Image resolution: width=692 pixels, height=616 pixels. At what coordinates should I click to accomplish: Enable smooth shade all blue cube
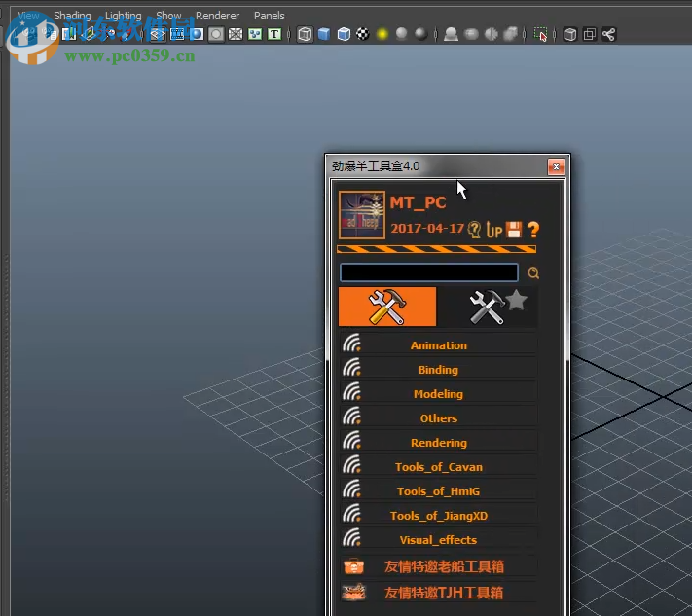pos(324,34)
